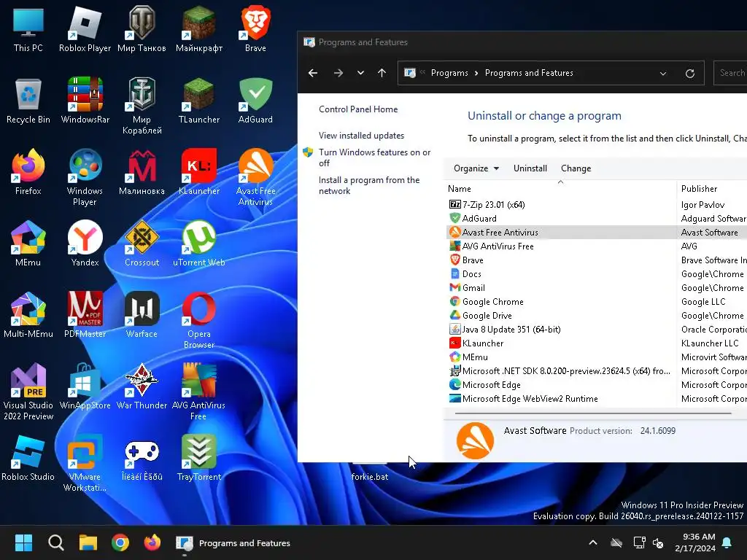Image resolution: width=747 pixels, height=560 pixels.
Task: Select the This PC desktop icon
Action: [28, 29]
